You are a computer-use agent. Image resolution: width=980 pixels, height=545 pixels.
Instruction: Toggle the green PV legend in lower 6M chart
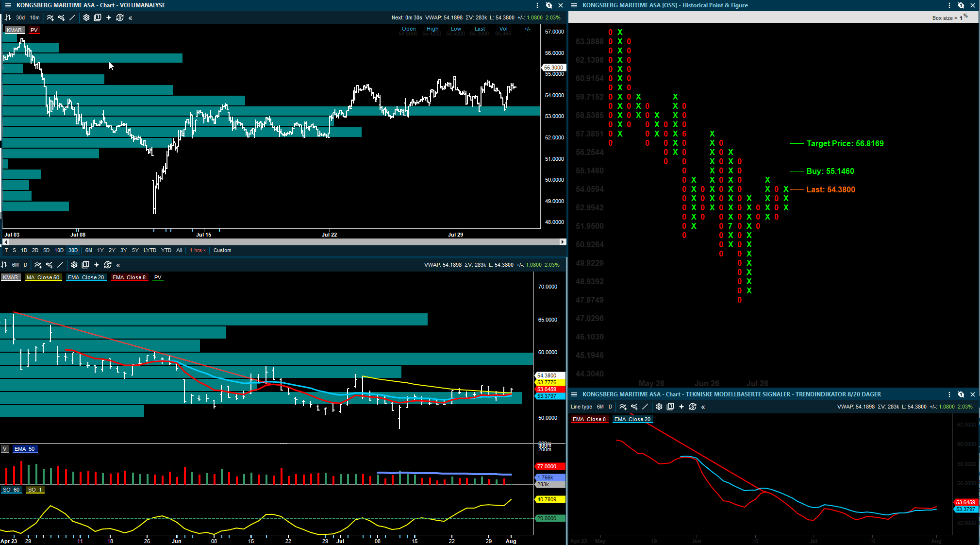(x=158, y=277)
